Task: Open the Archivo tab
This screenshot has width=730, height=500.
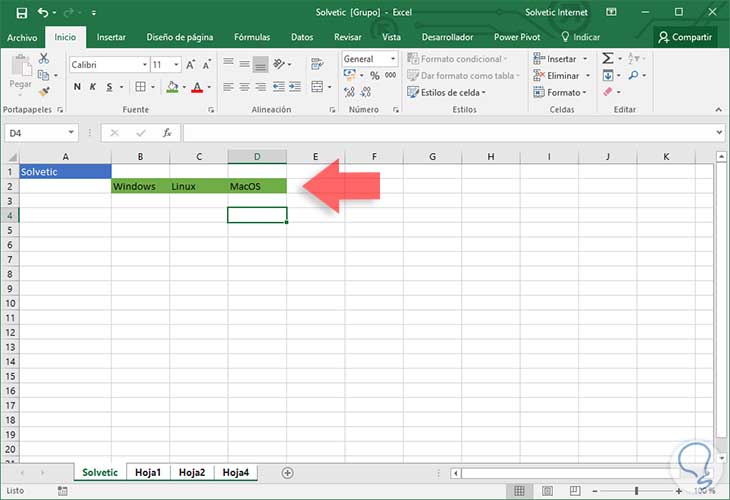Action: pyautogui.click(x=22, y=37)
